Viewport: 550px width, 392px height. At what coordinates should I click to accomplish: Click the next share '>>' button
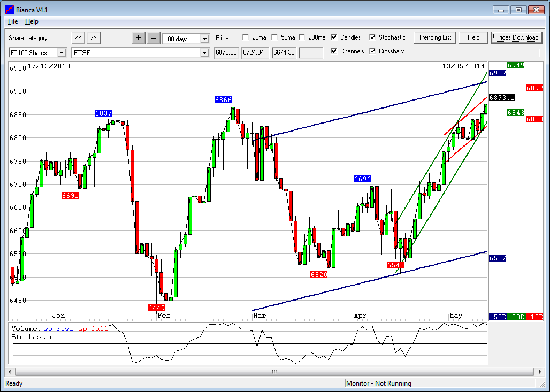(x=93, y=38)
